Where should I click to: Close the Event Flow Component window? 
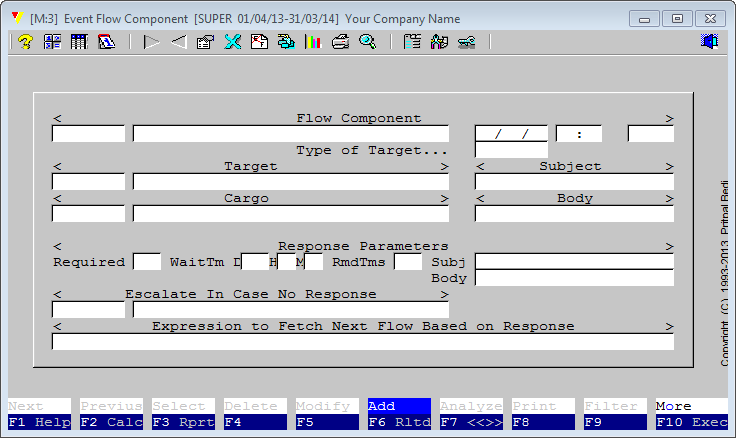[710, 19]
